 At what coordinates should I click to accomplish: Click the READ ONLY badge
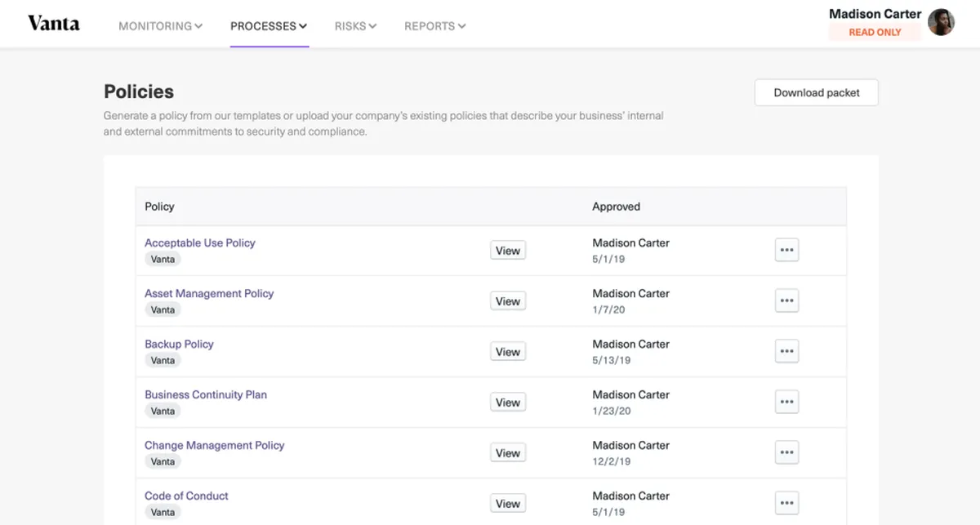point(875,33)
